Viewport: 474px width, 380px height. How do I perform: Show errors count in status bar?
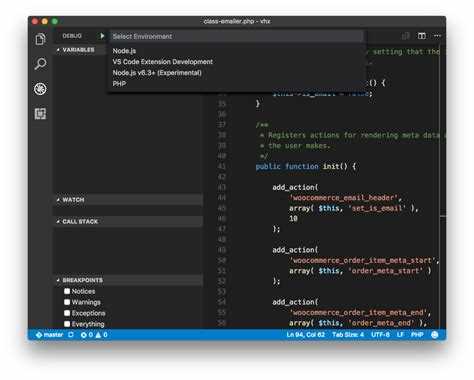click(87, 334)
